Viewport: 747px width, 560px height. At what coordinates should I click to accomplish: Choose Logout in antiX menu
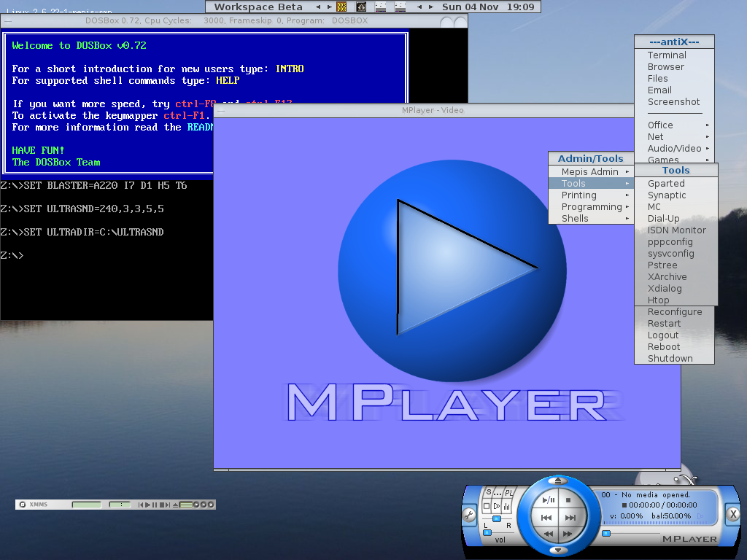point(674,335)
